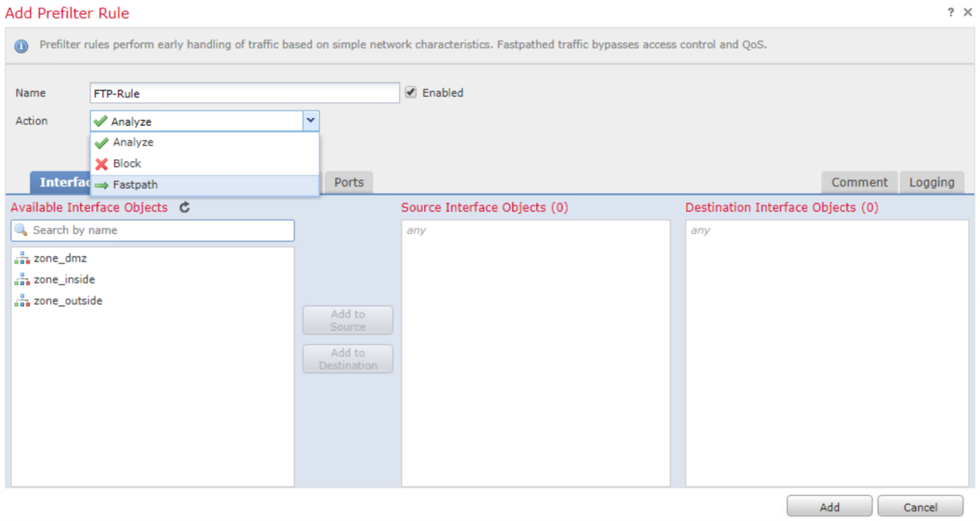Click the green checkmark Analyze icon
This screenshot has height=521, width=980.
[101, 142]
